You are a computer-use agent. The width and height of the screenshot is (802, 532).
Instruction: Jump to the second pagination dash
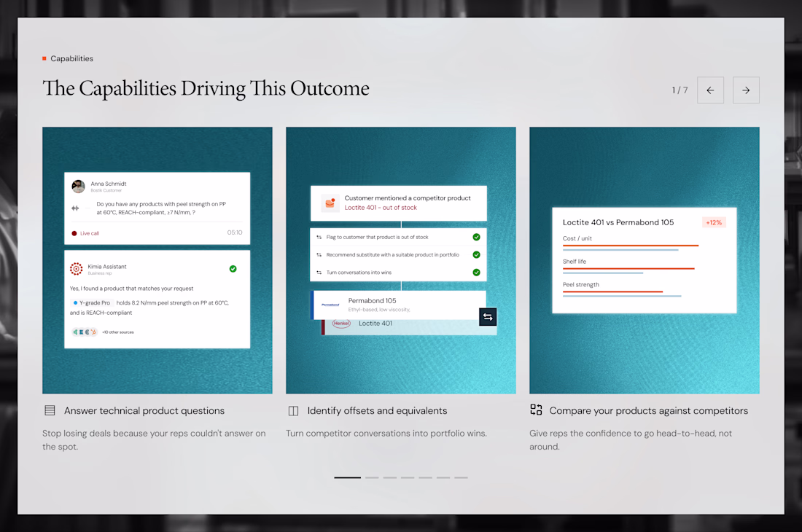coord(372,477)
